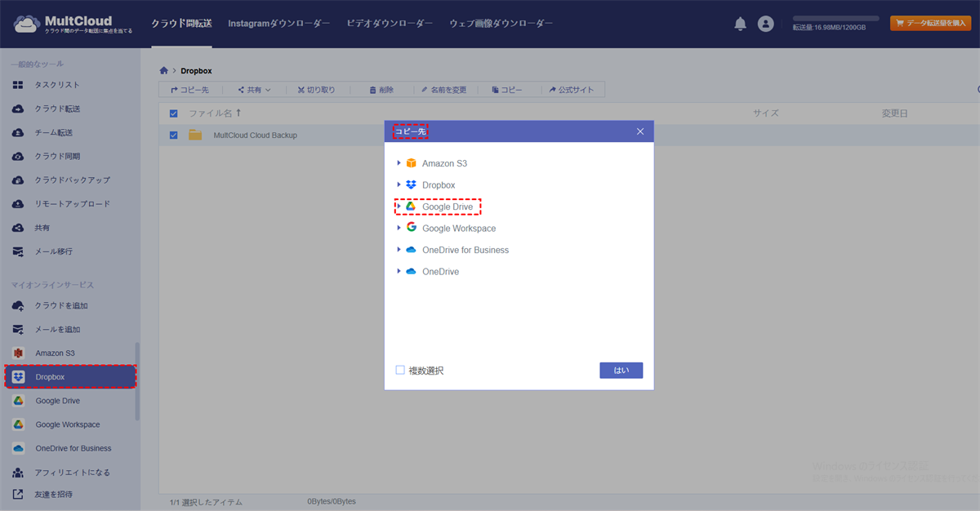Click the チーム転送 sidebar icon
This screenshot has width=980, height=511.
[18, 132]
